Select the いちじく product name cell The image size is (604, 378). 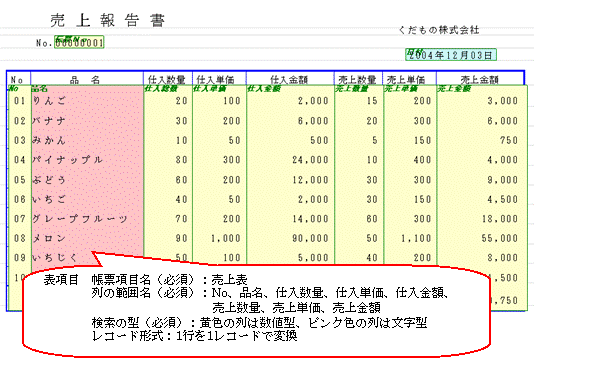tap(55, 257)
